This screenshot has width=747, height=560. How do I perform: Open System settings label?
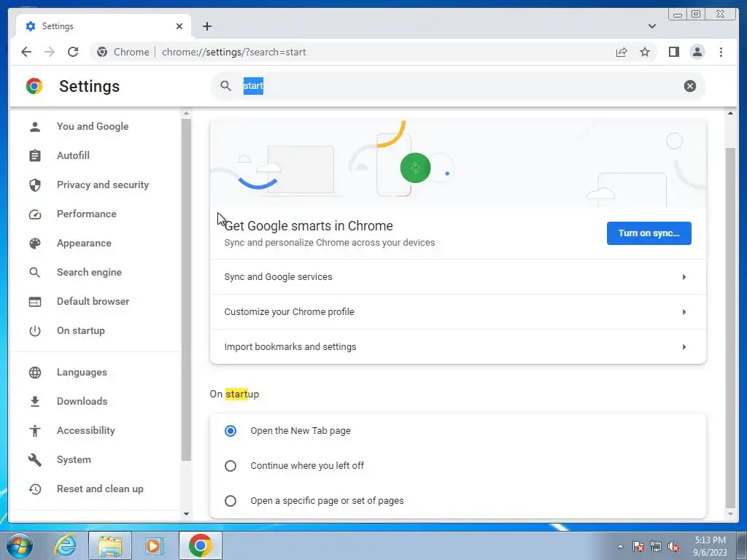(74, 459)
